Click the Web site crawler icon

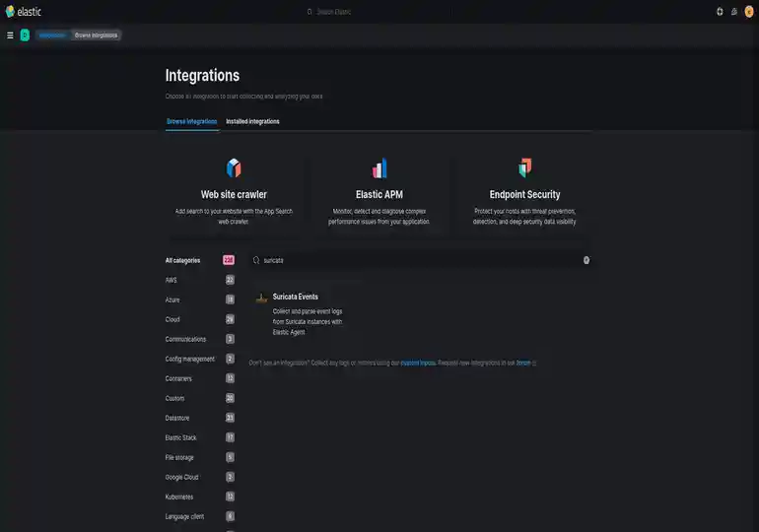tap(234, 167)
